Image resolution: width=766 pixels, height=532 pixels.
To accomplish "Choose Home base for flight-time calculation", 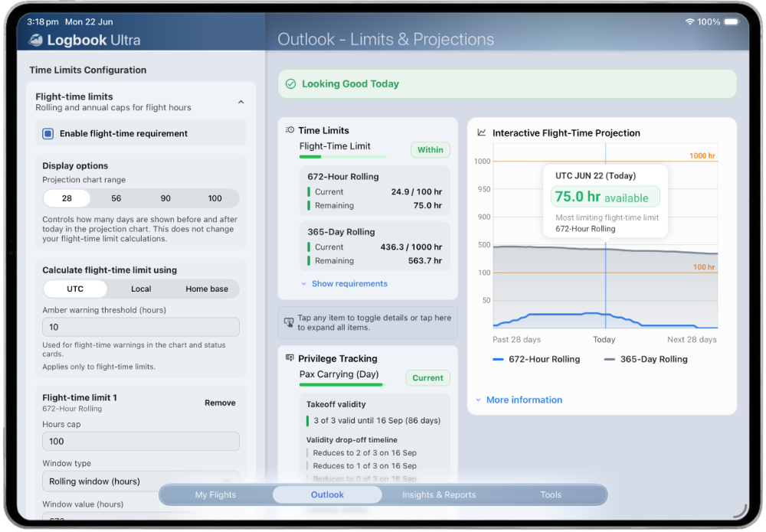I will (207, 289).
